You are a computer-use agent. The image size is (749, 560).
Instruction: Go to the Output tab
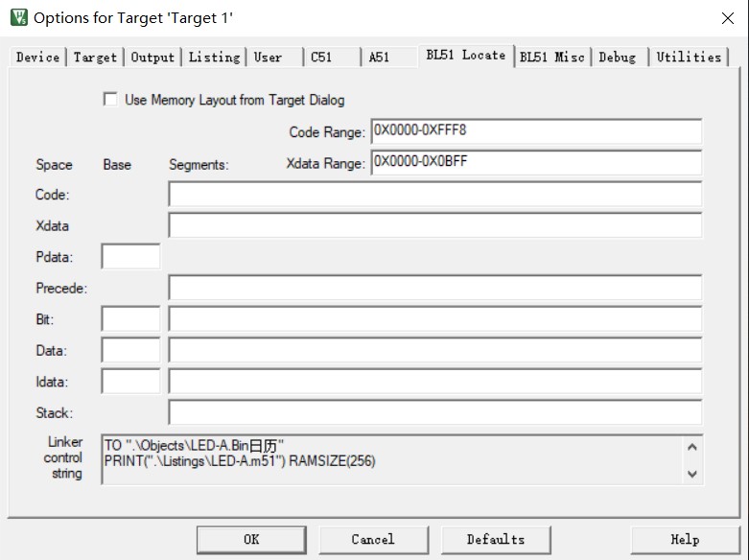tap(152, 58)
